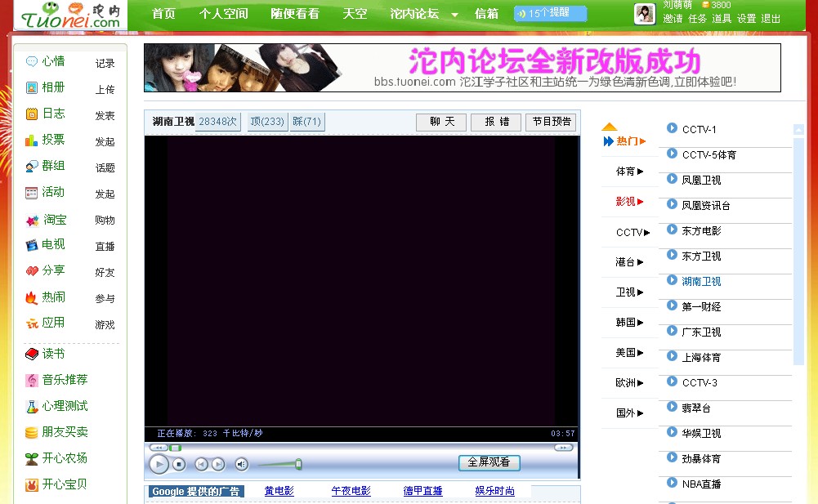Stop playback with the stop button
Screen dimensions: 818x504
coord(179,464)
